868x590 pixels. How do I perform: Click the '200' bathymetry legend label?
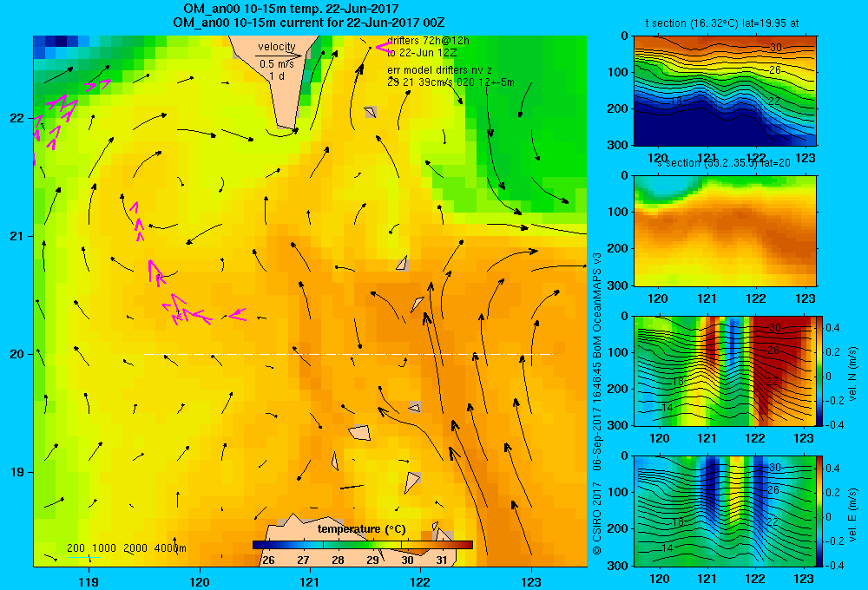point(76,548)
